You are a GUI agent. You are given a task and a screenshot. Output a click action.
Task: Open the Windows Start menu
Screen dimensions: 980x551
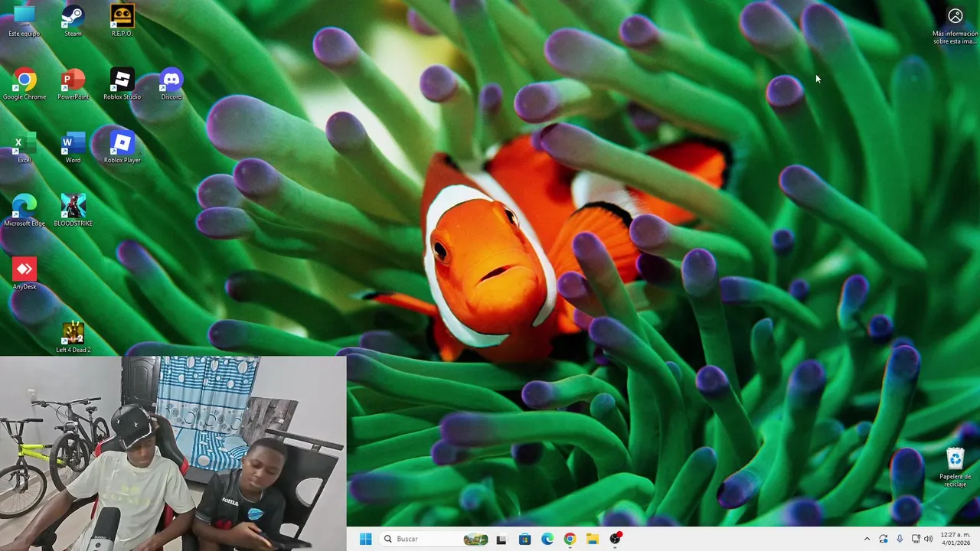[x=365, y=539]
